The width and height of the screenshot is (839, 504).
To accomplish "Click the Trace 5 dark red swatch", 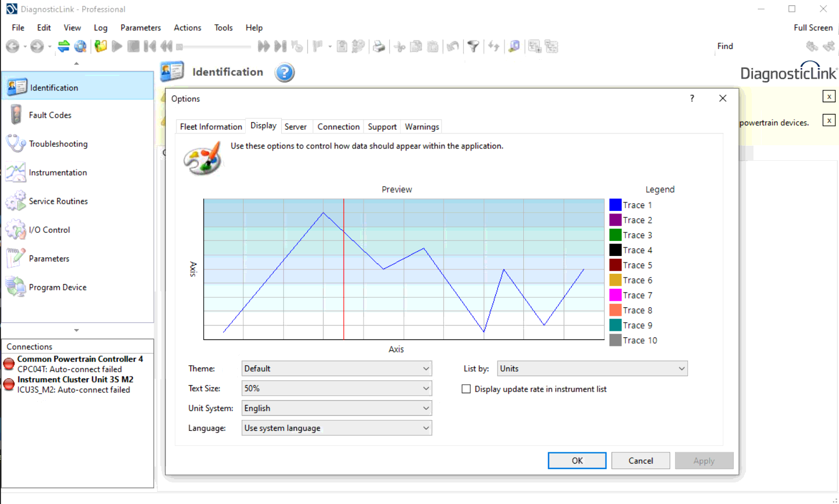I will tap(615, 265).
